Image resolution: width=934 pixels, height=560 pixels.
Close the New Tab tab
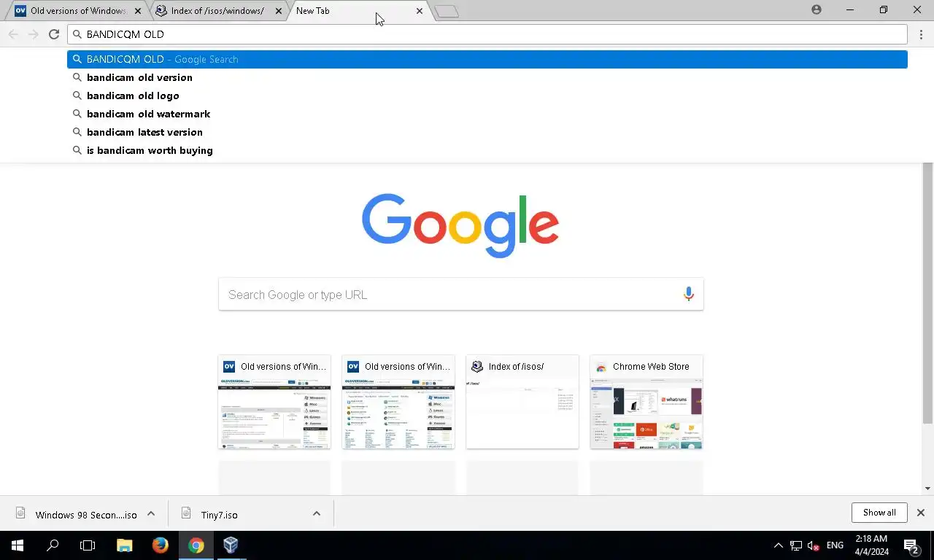click(x=419, y=11)
